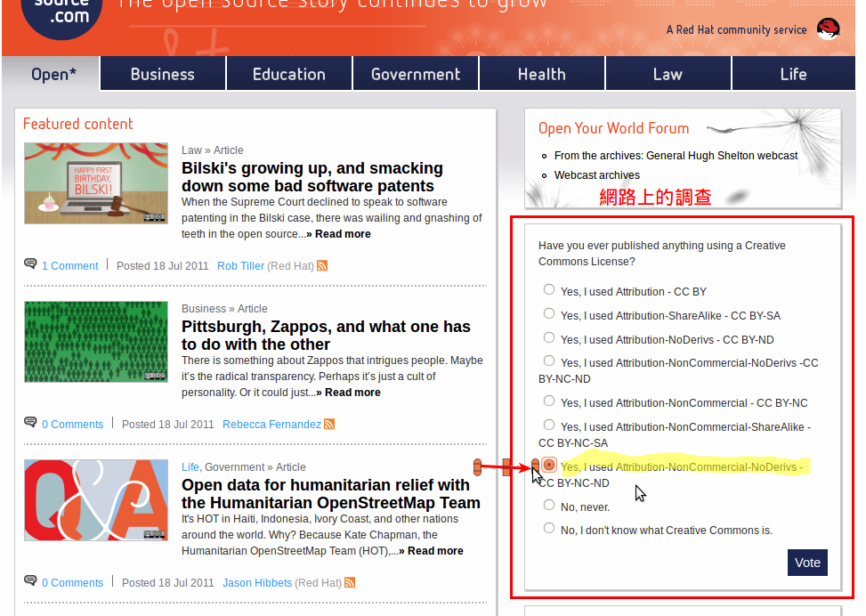Click the General Hugh Shelton webcast link
866x616 pixels.
tap(676, 156)
